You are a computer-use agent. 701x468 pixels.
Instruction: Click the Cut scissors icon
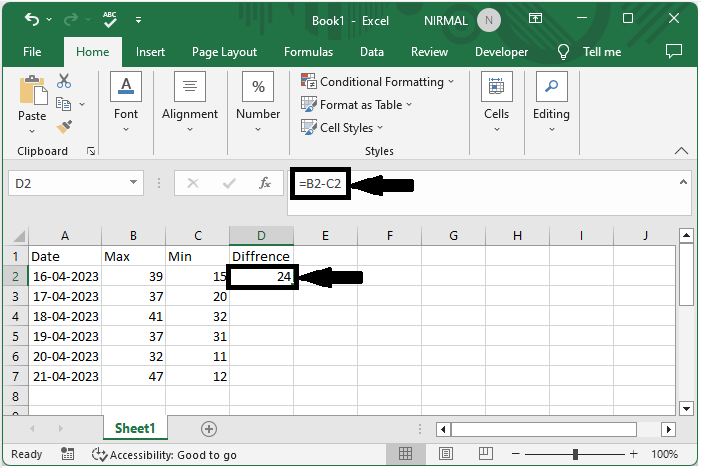pyautogui.click(x=65, y=82)
